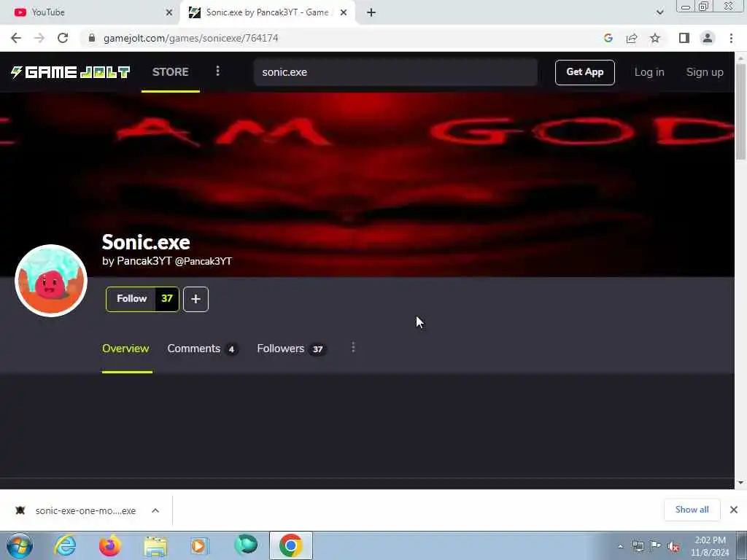Open downloaded sonic-exe-one-mo....exe file
Image resolution: width=747 pixels, height=560 pixels.
[76, 510]
